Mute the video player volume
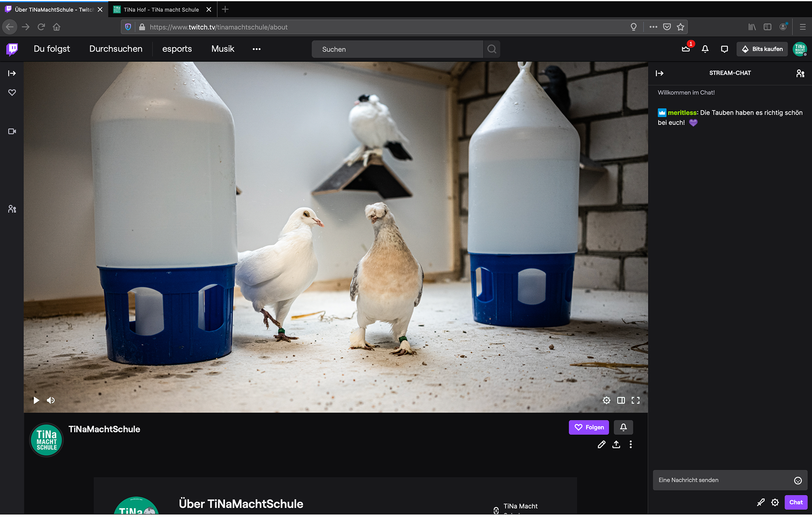The image size is (812, 521). point(51,400)
